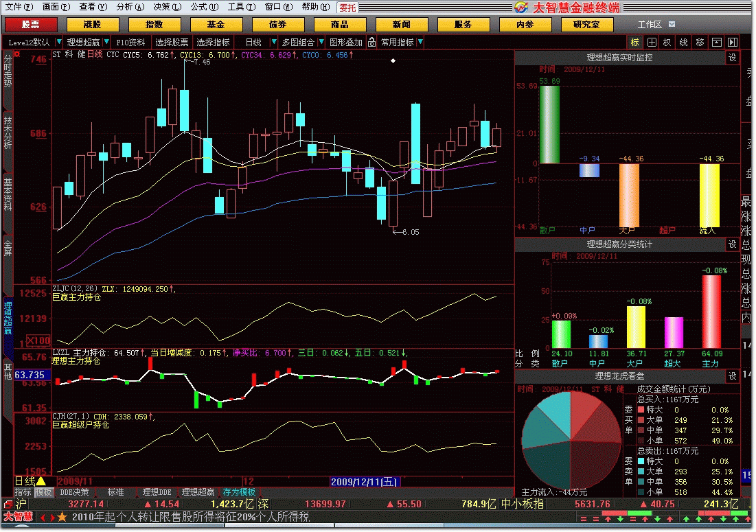756x532 pixels.
Task: Open the 日线 period dropdown arrow
Action: point(273,43)
